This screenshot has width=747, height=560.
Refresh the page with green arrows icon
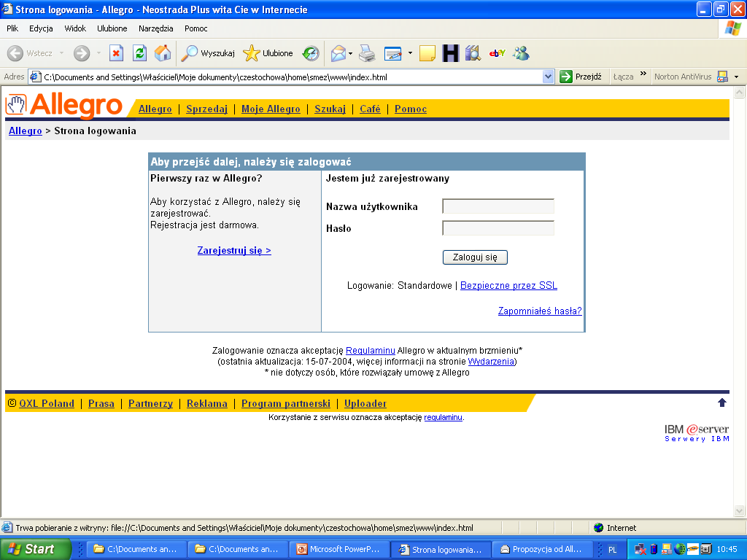tap(139, 53)
